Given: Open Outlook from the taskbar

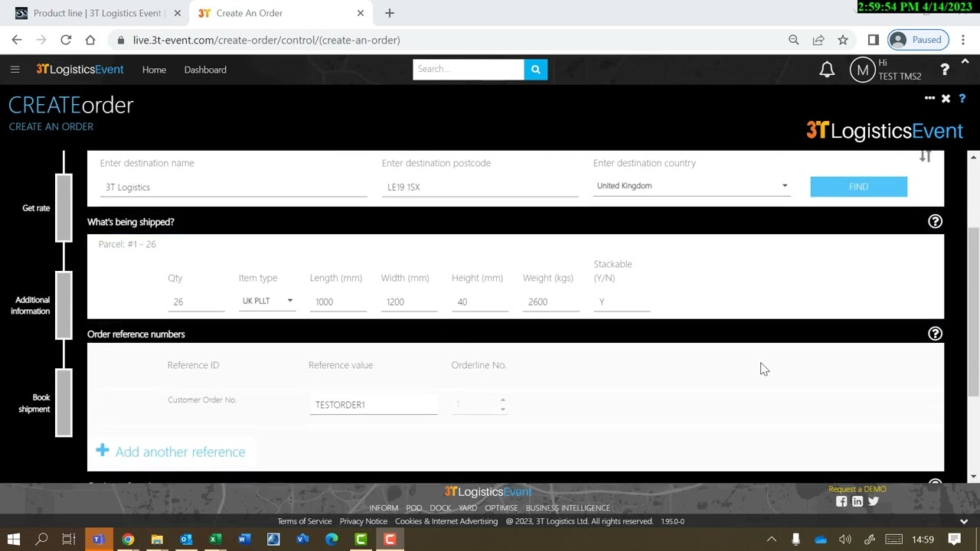Looking at the screenshot, I should pos(186,540).
